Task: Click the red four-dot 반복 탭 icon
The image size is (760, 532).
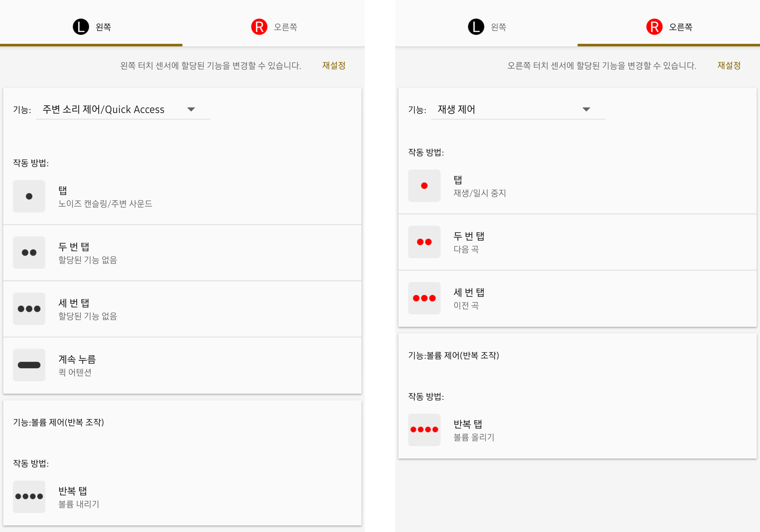Action: pos(424,430)
